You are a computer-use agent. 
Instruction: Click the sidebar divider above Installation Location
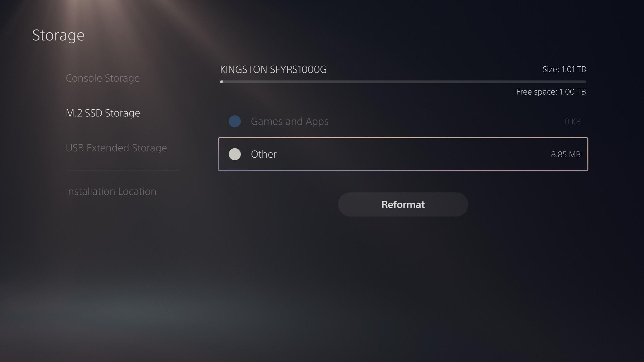[123, 170]
